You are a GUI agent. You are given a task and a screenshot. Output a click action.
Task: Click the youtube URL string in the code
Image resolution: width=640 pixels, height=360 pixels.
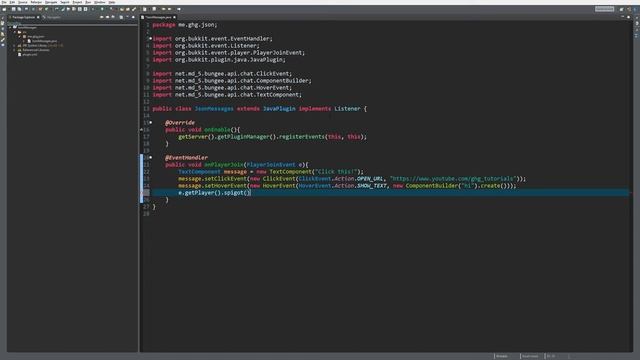click(453, 178)
